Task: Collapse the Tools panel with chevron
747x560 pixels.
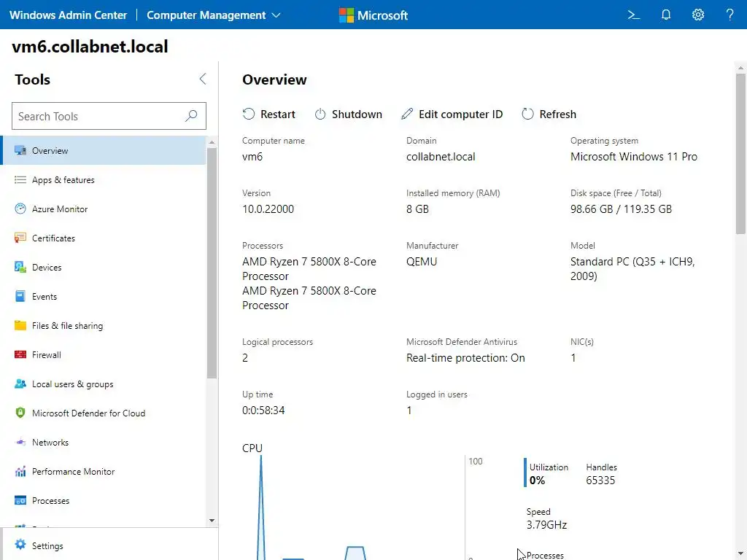Action: (x=203, y=79)
